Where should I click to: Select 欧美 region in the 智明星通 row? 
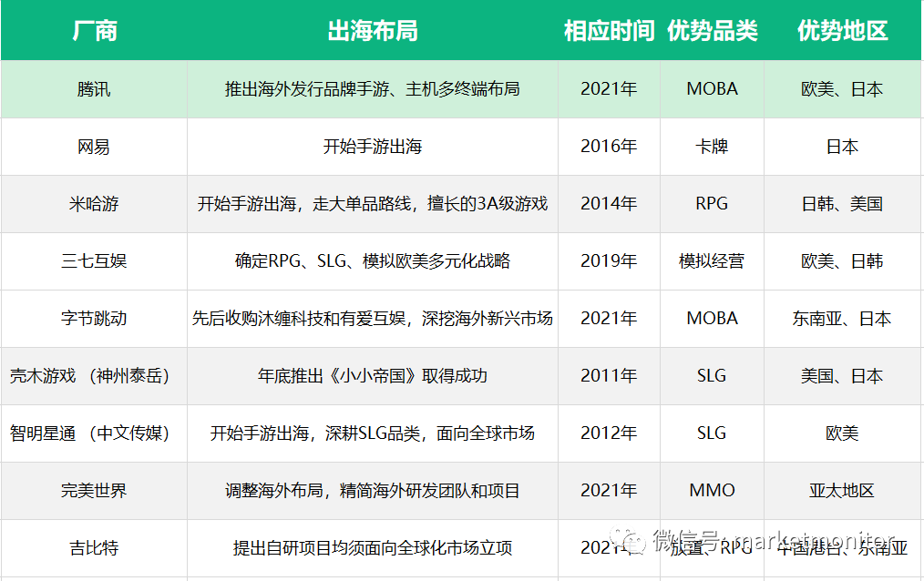[x=842, y=433]
